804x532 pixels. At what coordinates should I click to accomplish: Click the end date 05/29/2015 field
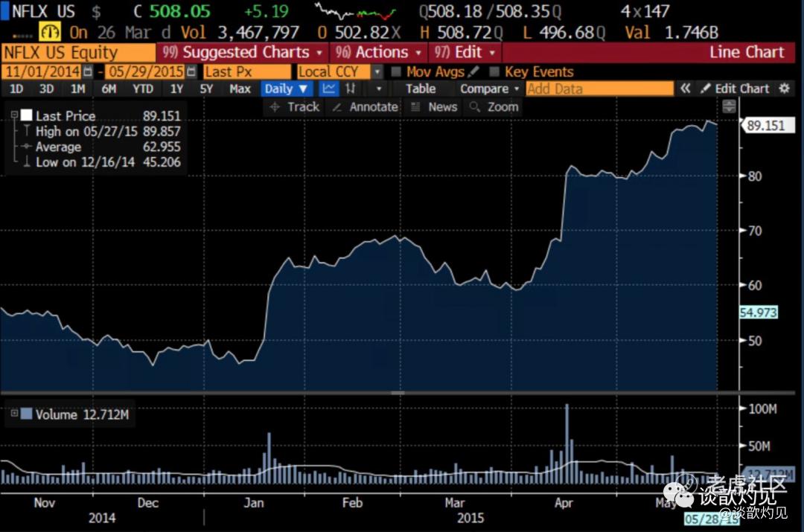click(x=146, y=71)
